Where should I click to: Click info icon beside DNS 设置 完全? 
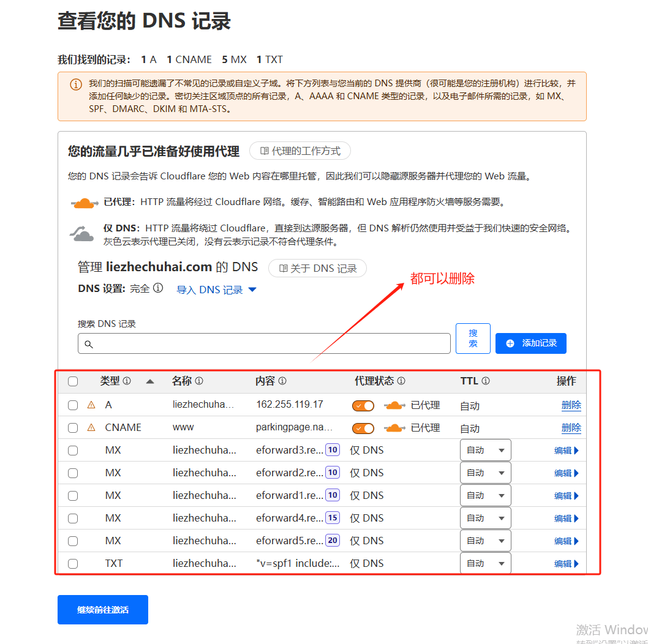(158, 288)
